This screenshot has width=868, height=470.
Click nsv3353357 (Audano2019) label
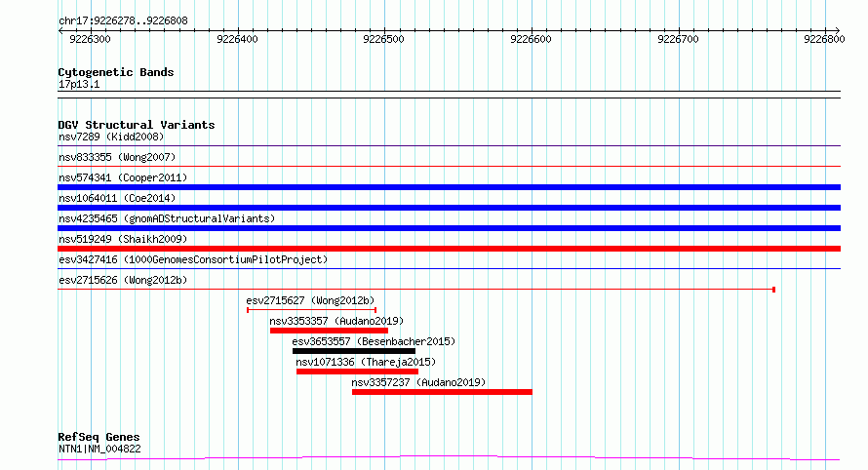tap(336, 321)
